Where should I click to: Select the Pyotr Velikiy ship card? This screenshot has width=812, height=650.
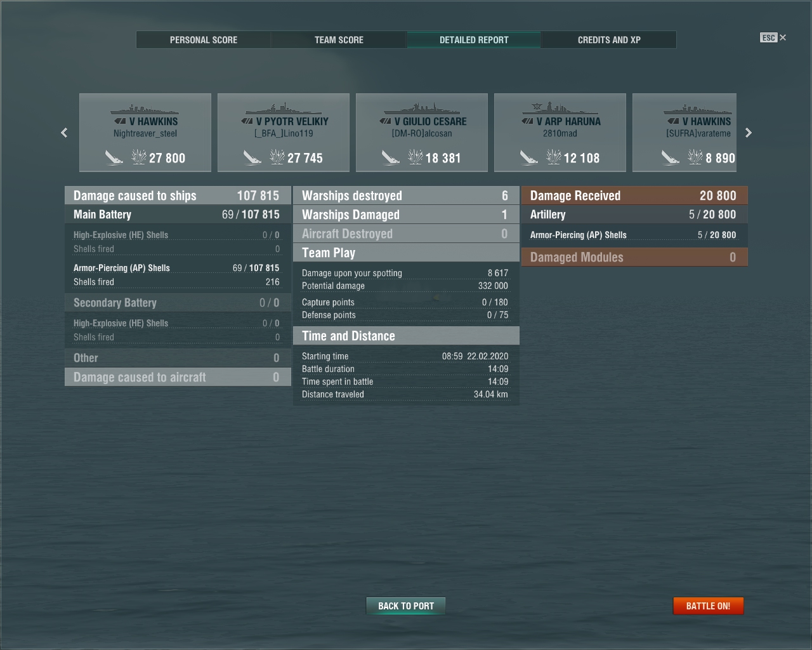284,133
